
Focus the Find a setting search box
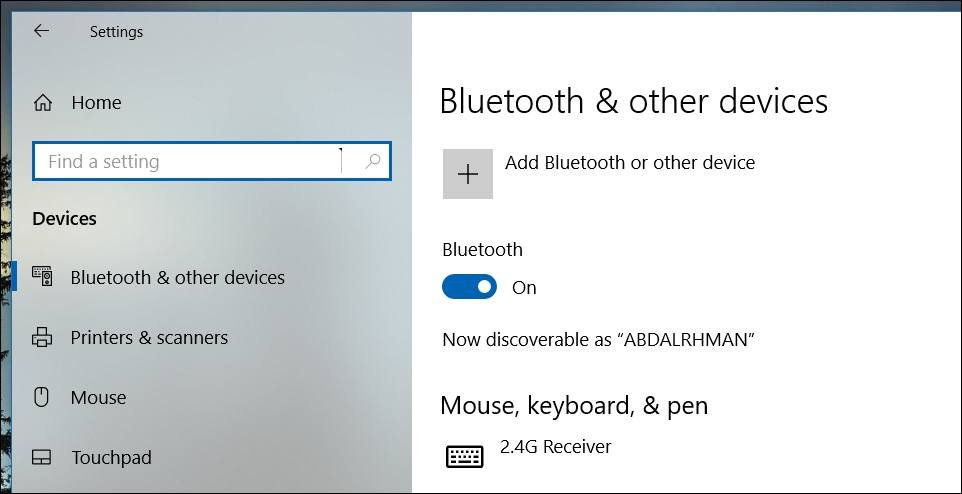click(190, 161)
